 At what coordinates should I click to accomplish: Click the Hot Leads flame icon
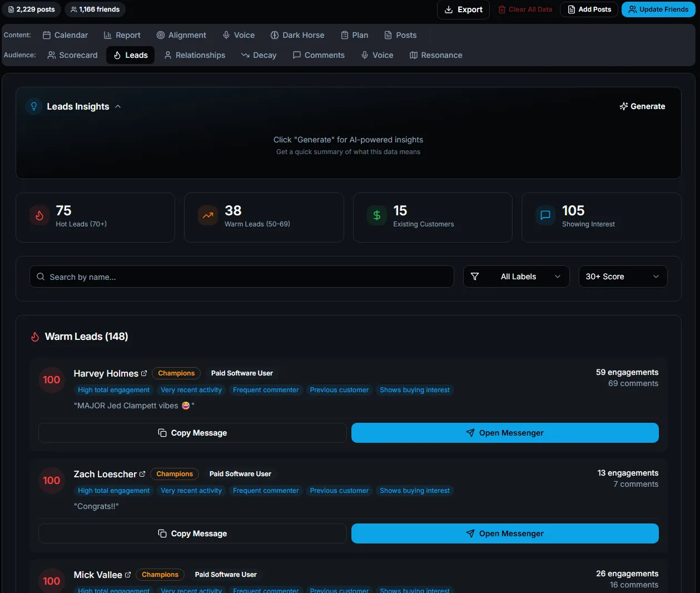pos(39,215)
